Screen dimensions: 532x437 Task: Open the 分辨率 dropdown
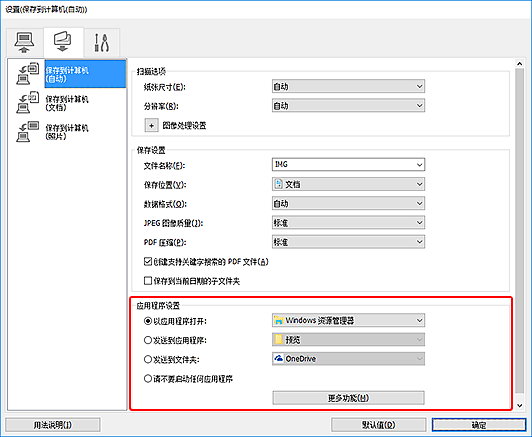(348, 106)
